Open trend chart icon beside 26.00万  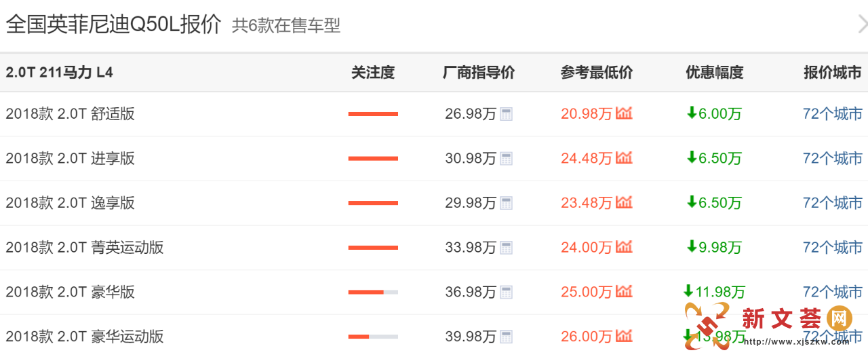(624, 336)
